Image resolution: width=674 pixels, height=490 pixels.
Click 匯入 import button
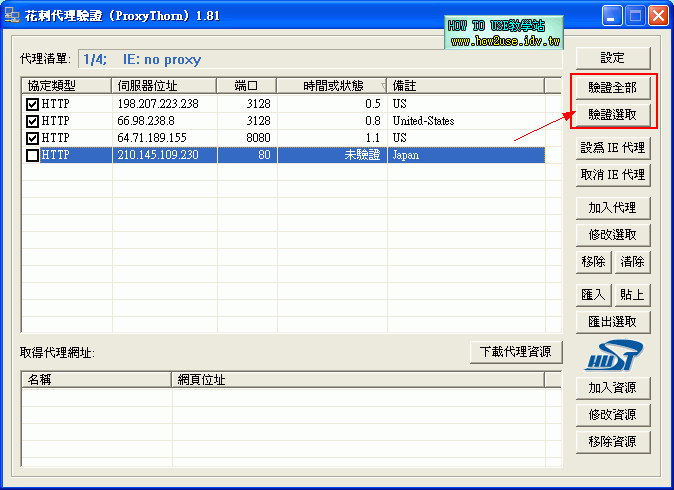(593, 295)
